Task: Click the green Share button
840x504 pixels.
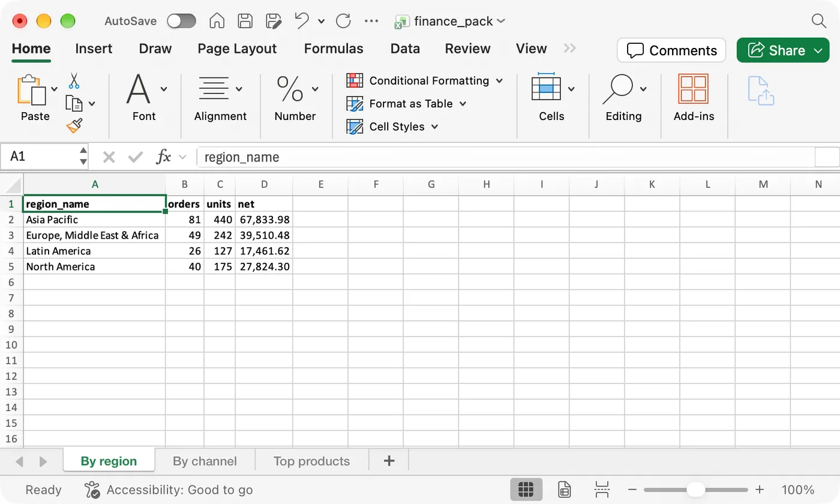Action: point(783,50)
